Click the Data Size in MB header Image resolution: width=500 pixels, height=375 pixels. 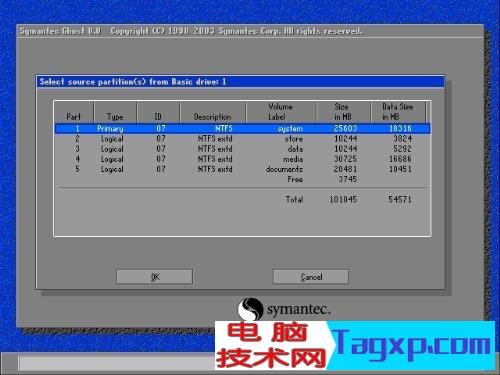click(x=397, y=112)
